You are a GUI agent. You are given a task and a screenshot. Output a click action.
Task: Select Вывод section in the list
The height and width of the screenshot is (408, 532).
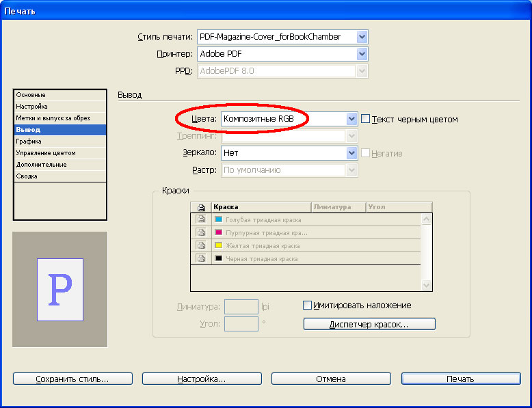coord(60,130)
